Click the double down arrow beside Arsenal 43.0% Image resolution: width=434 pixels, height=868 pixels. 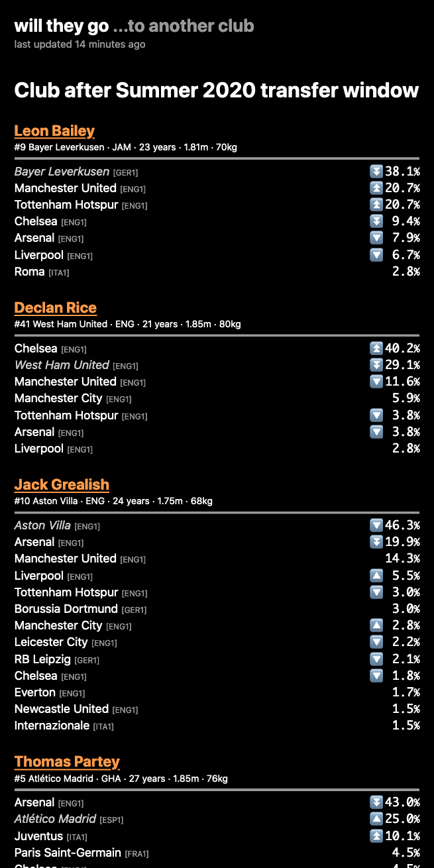(376, 802)
